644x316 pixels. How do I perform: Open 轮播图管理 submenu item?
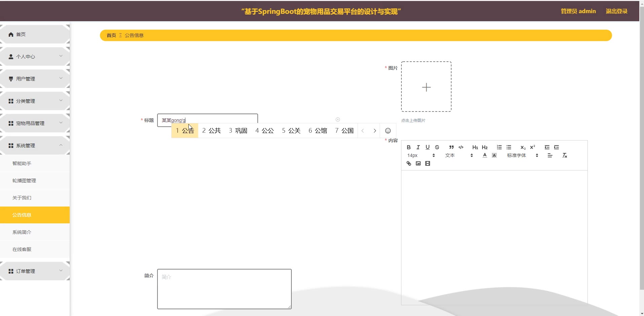pyautogui.click(x=35, y=181)
